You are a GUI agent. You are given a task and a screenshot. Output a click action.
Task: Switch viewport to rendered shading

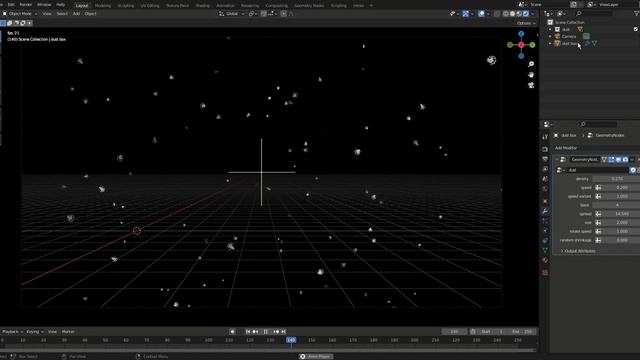pos(526,13)
